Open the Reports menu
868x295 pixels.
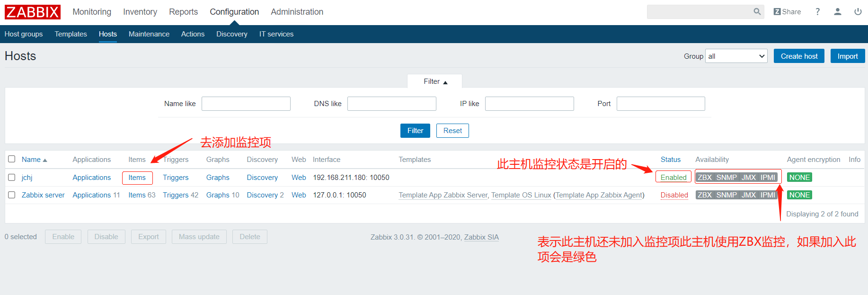coord(184,12)
